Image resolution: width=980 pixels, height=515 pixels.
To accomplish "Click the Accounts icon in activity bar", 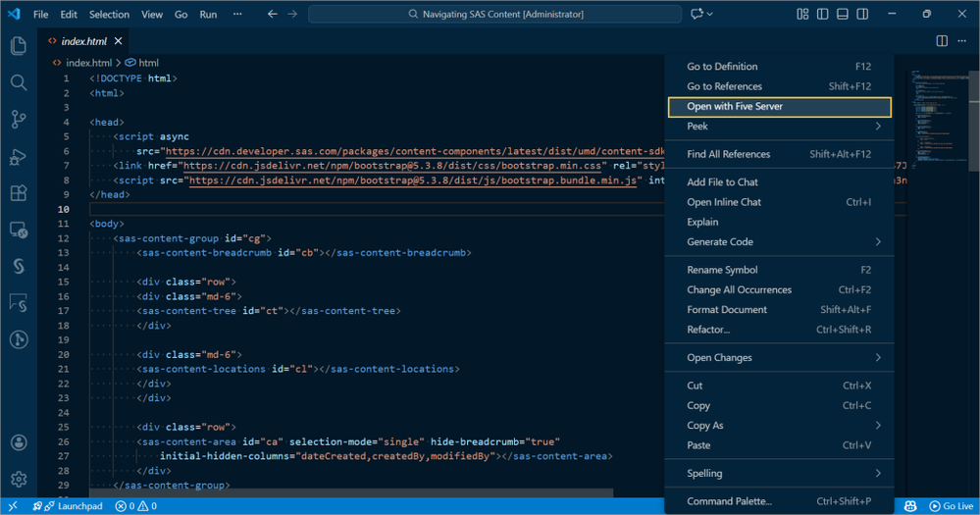I will coord(19,442).
